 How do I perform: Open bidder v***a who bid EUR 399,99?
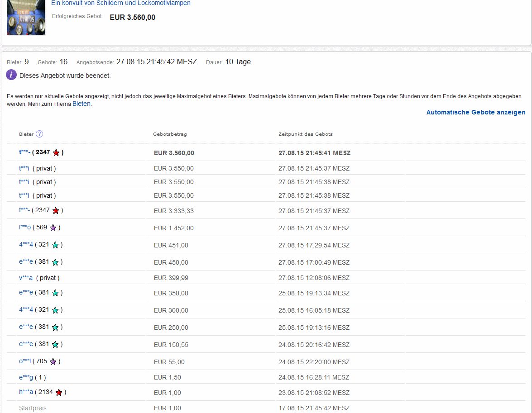pyautogui.click(x=26, y=278)
